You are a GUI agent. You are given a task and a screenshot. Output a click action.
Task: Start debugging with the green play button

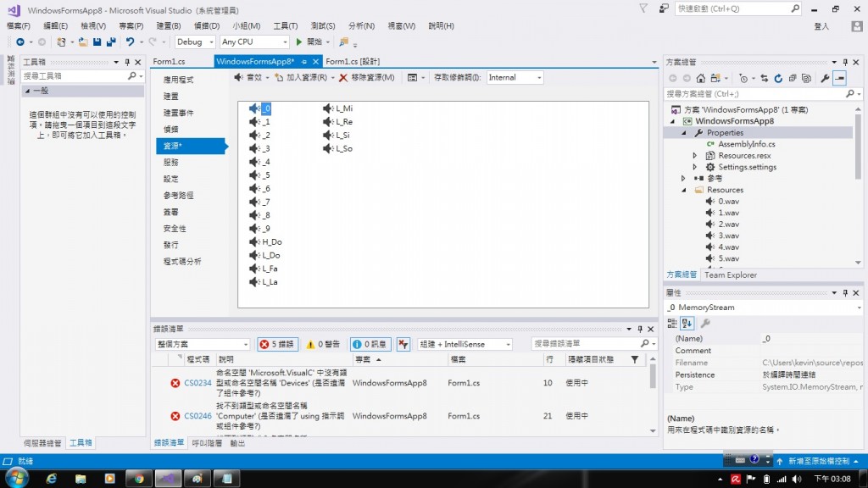tap(299, 42)
